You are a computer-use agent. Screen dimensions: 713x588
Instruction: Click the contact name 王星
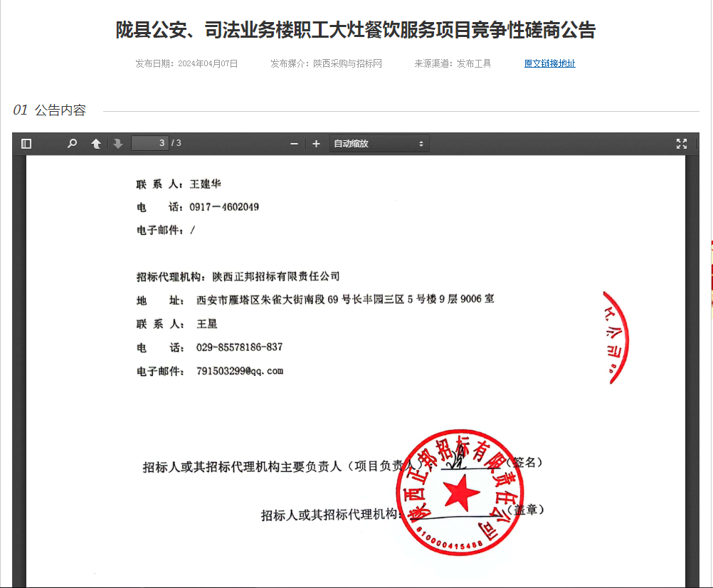coord(207,324)
